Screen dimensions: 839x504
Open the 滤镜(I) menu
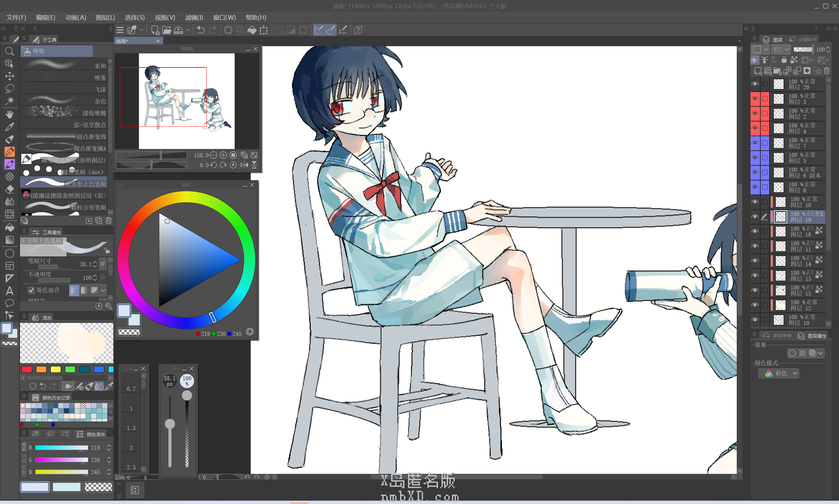(194, 17)
